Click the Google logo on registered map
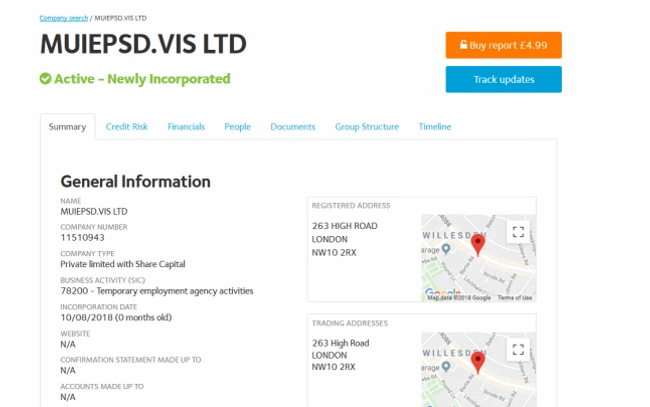650x407 pixels. tap(442, 292)
